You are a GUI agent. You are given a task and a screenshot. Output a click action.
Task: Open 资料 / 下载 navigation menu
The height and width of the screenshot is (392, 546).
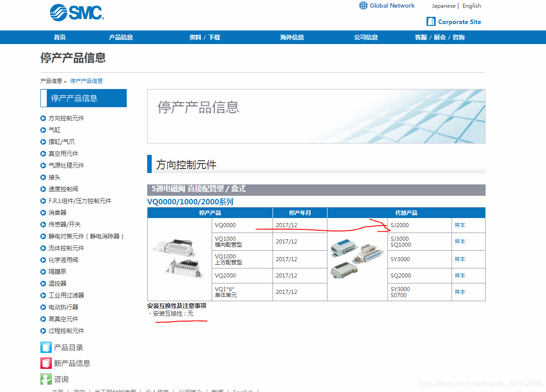point(205,37)
